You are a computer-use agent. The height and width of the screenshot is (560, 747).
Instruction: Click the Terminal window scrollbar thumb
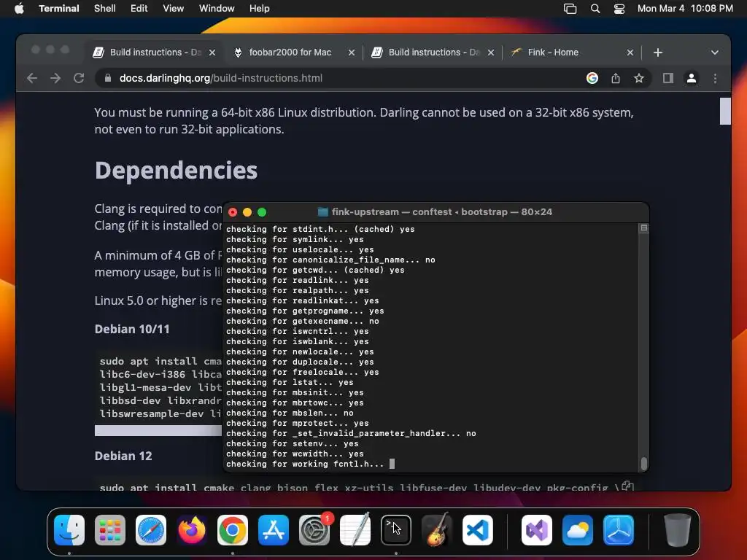point(644,463)
